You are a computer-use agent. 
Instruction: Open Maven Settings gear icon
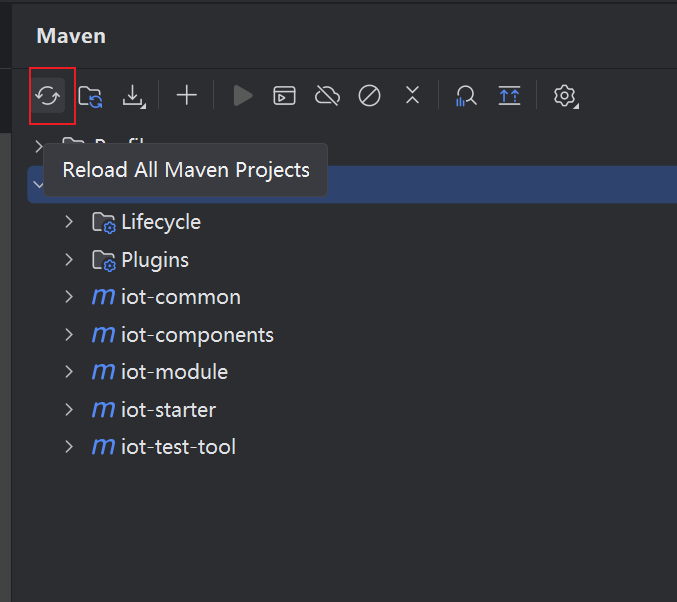[x=565, y=96]
